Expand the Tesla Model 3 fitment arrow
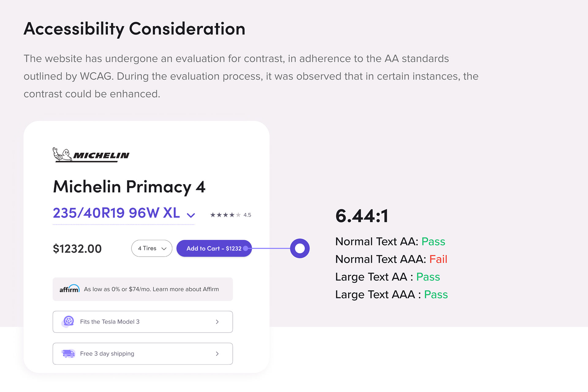Screen dimensions: 588x392 point(217,322)
